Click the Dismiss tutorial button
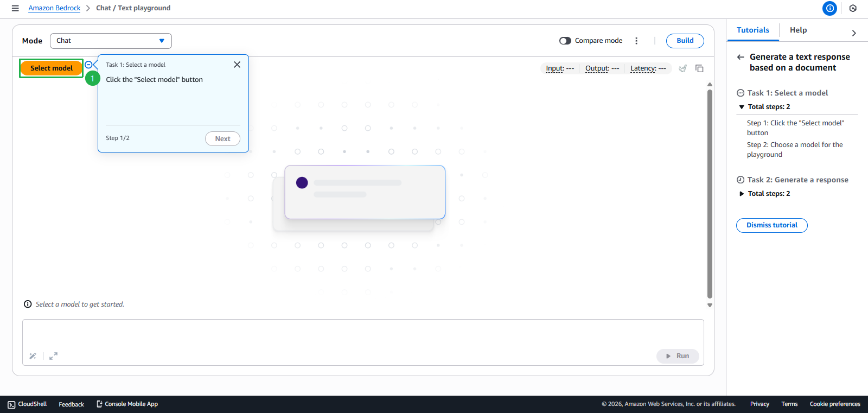This screenshot has width=868, height=413. (x=771, y=225)
